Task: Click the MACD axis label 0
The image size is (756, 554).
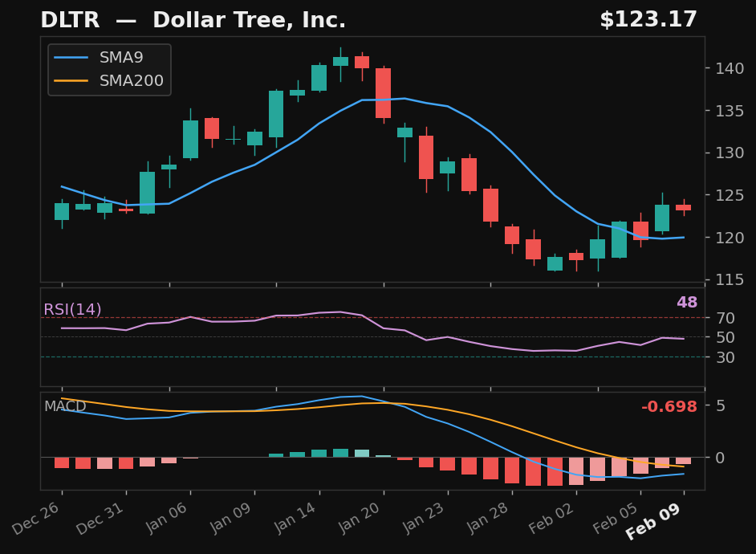Action: coord(721,458)
